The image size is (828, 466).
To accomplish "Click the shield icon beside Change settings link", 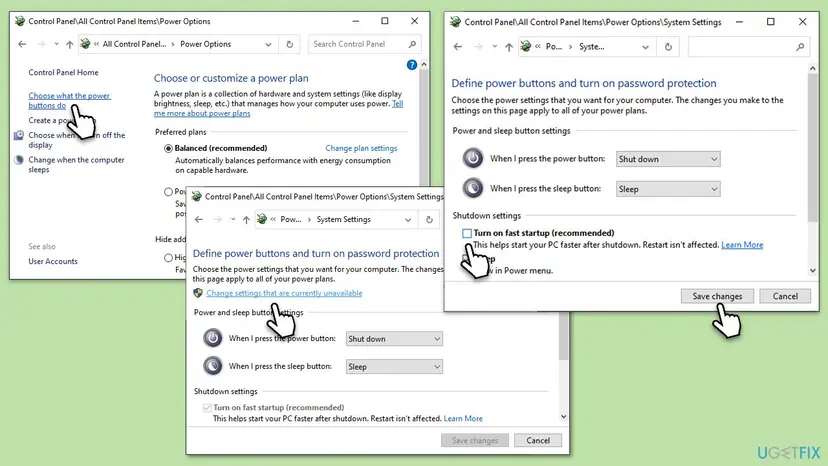I will [198, 293].
